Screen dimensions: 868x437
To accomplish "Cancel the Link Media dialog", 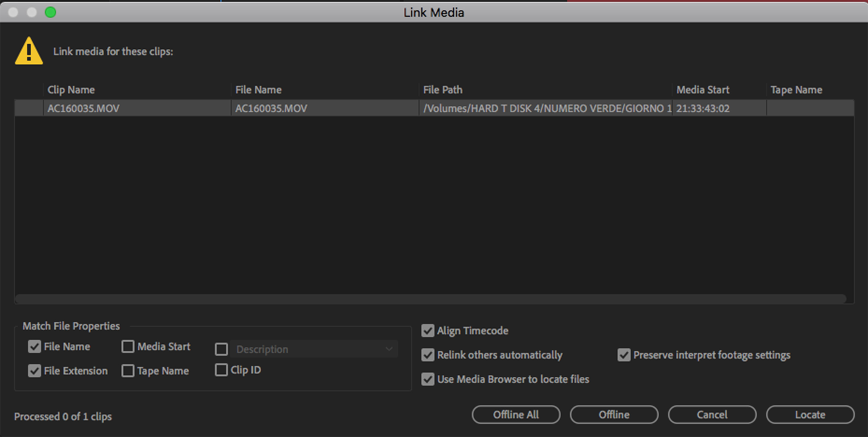I will pos(712,415).
